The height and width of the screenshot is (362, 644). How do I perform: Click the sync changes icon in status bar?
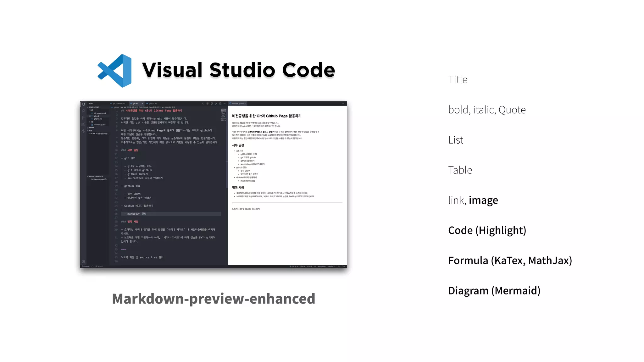click(x=92, y=266)
